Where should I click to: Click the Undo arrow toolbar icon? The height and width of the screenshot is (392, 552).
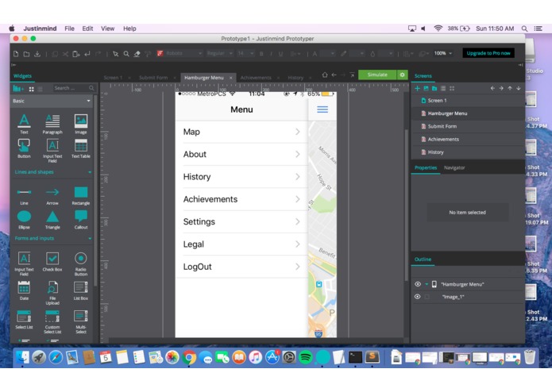tap(87, 54)
